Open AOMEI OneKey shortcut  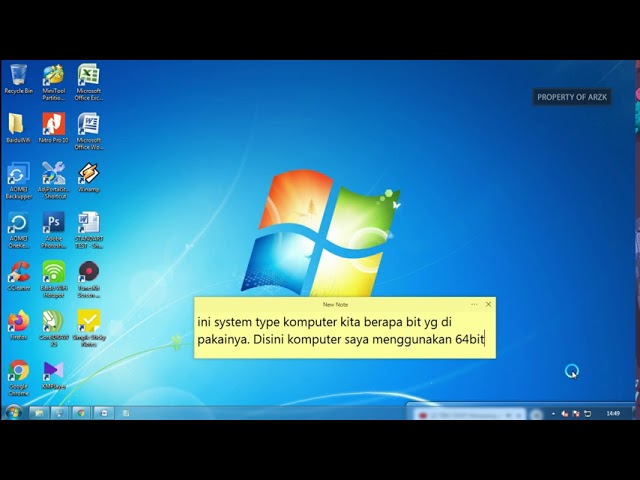point(18,230)
